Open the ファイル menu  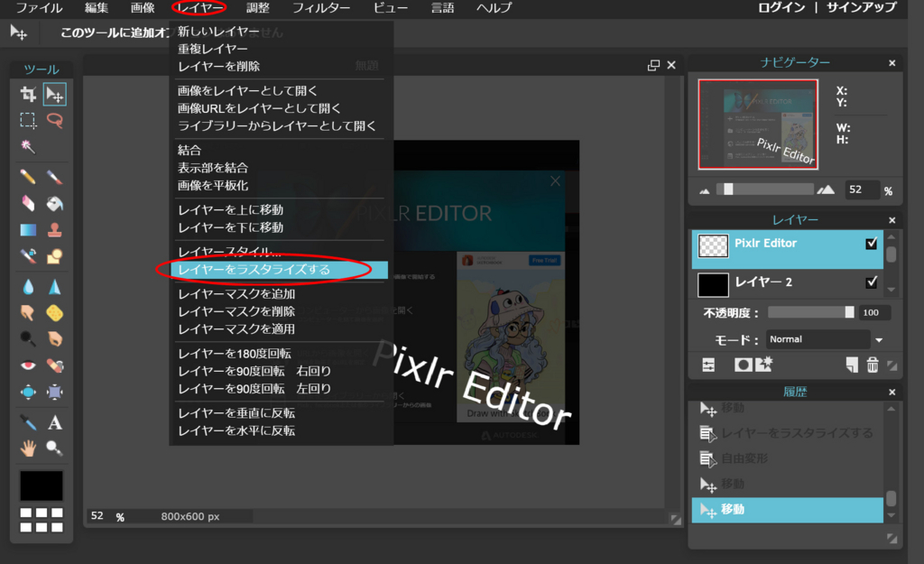click(39, 7)
